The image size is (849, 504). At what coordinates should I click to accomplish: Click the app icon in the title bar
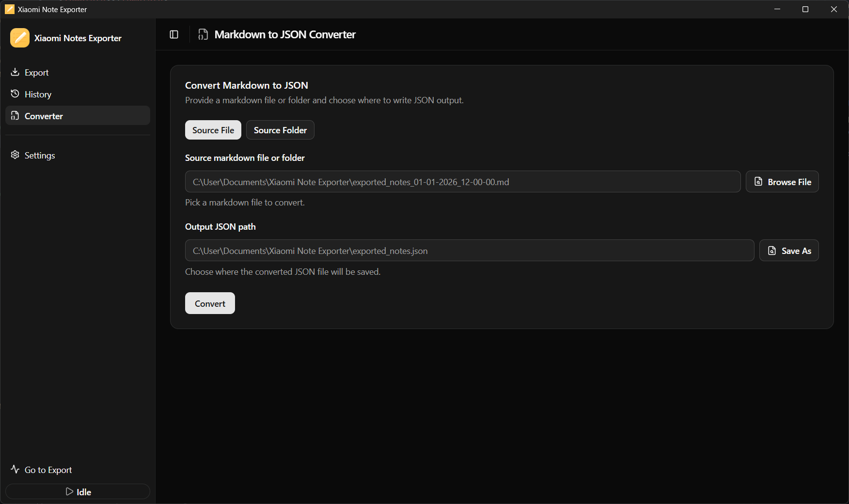pos(9,9)
